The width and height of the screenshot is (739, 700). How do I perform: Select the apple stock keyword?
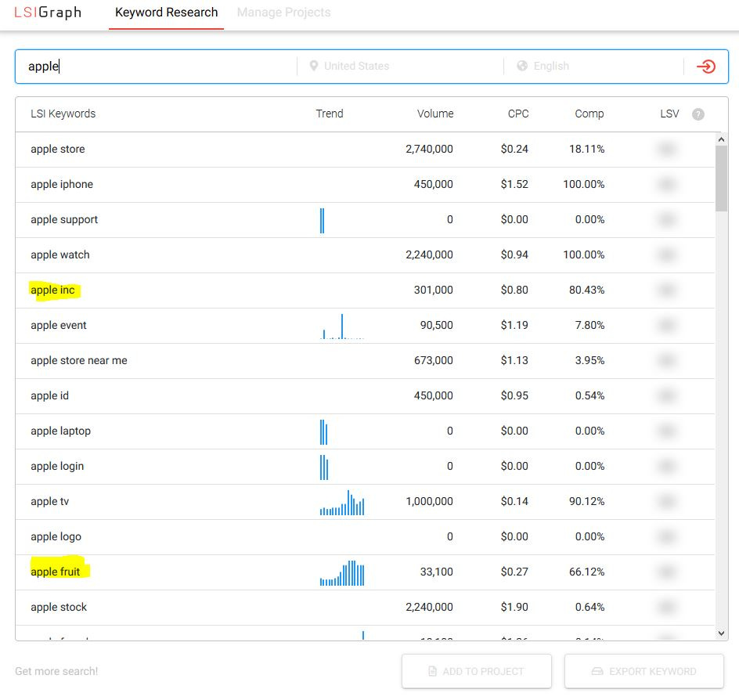pyautogui.click(x=59, y=607)
